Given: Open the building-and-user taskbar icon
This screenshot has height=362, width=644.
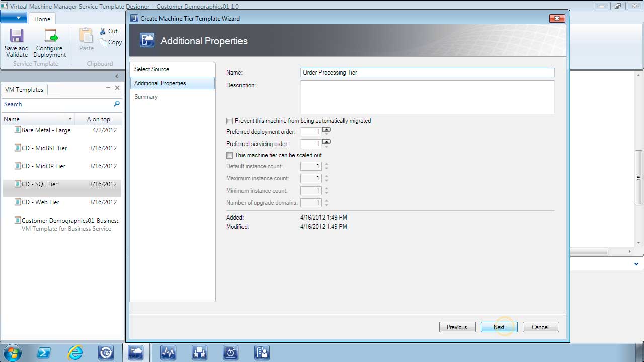Looking at the screenshot, I should click(262, 353).
